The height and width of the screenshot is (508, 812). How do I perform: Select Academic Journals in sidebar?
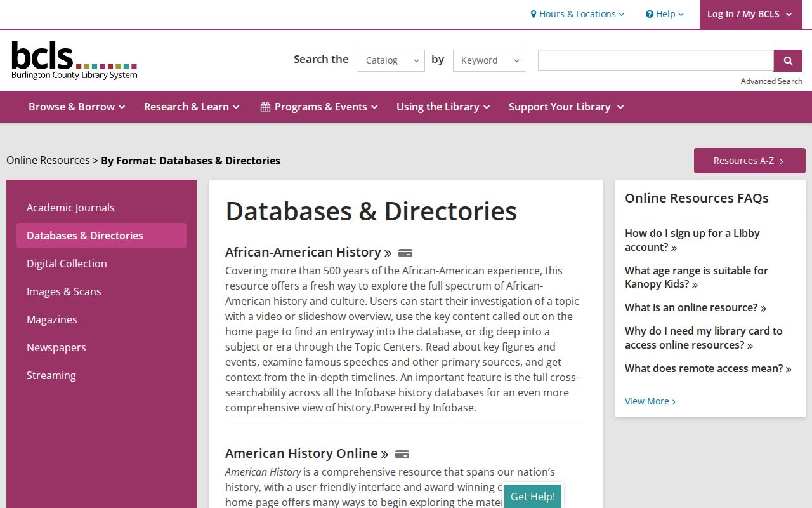[101, 208]
